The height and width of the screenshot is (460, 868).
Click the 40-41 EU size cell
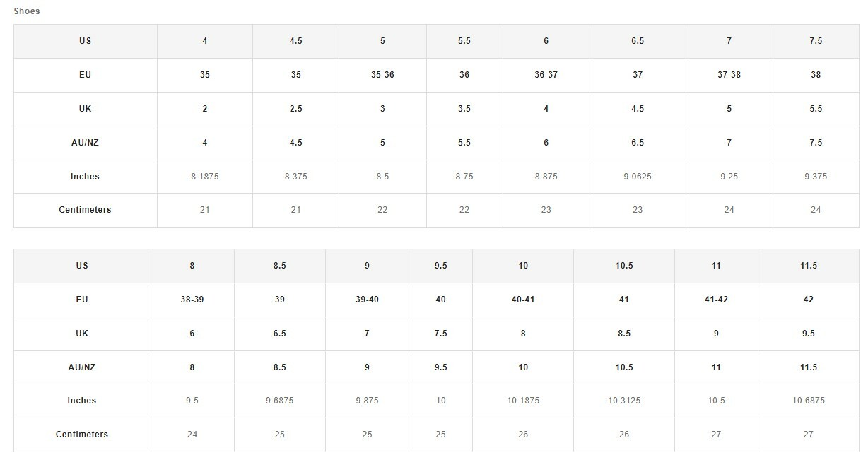coord(523,300)
